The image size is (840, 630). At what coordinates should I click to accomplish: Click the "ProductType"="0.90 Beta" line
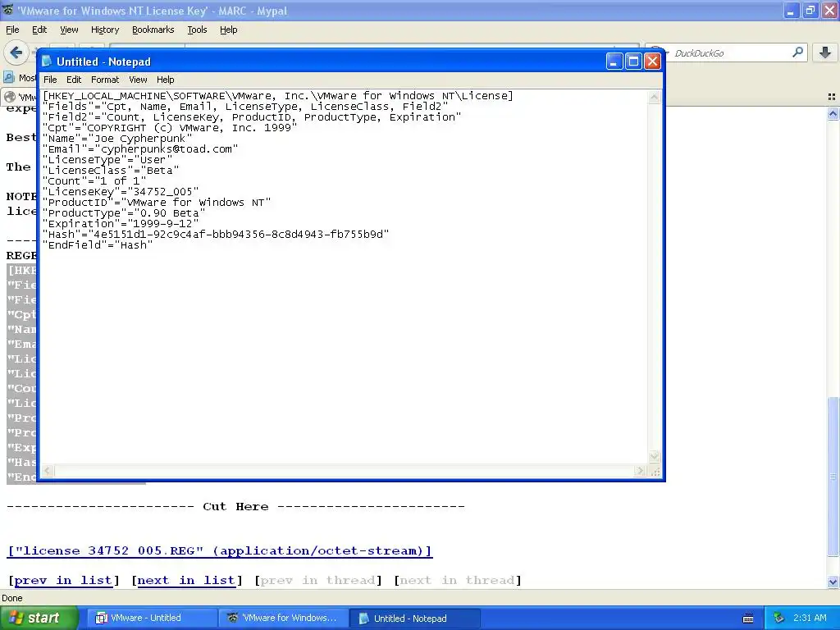(x=124, y=213)
